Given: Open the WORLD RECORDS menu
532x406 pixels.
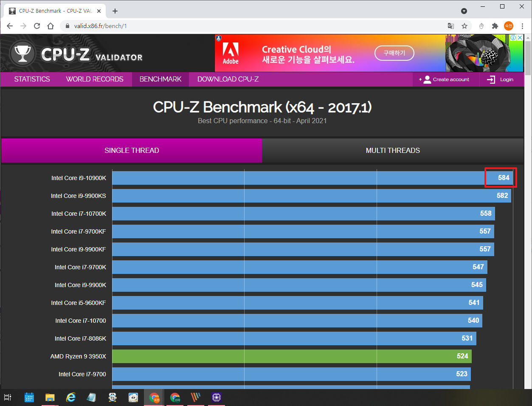Looking at the screenshot, I should click(x=95, y=79).
